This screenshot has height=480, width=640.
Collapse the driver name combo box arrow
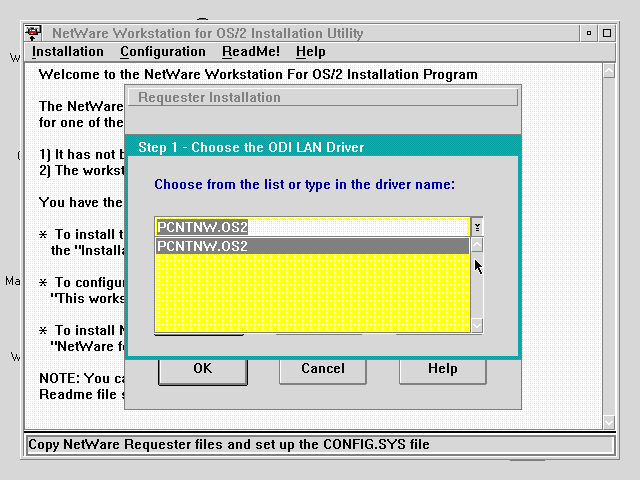[x=477, y=227]
